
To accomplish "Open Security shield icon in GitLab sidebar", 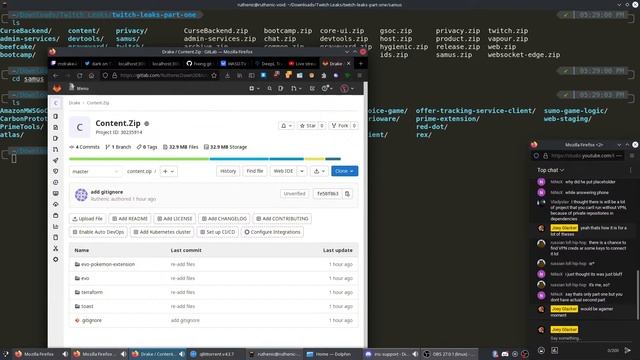I will pyautogui.click(x=56, y=171).
